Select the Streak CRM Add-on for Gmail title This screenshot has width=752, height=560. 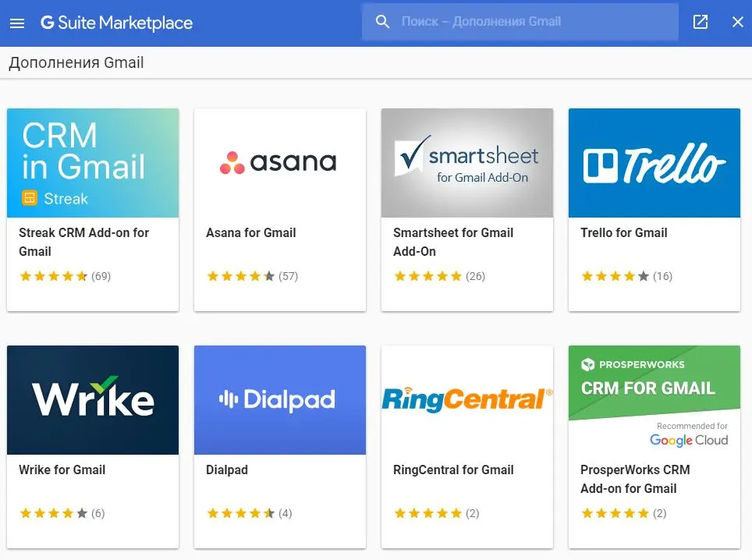[x=84, y=242]
